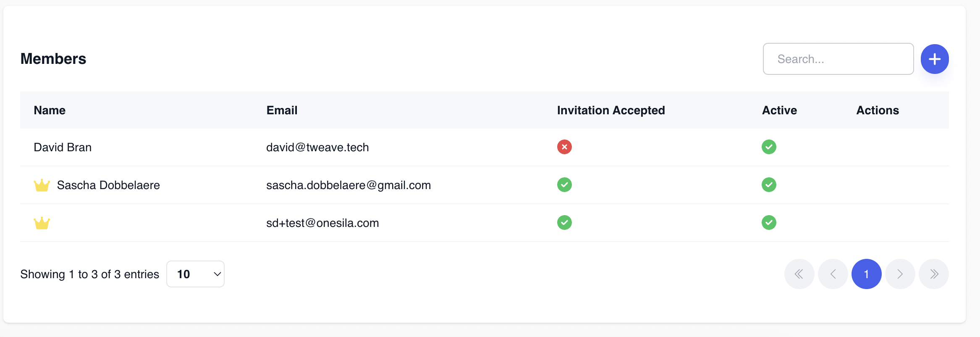Click the active checkmark in sd+test@onesila.com row
This screenshot has height=337, width=980.
pos(769,223)
